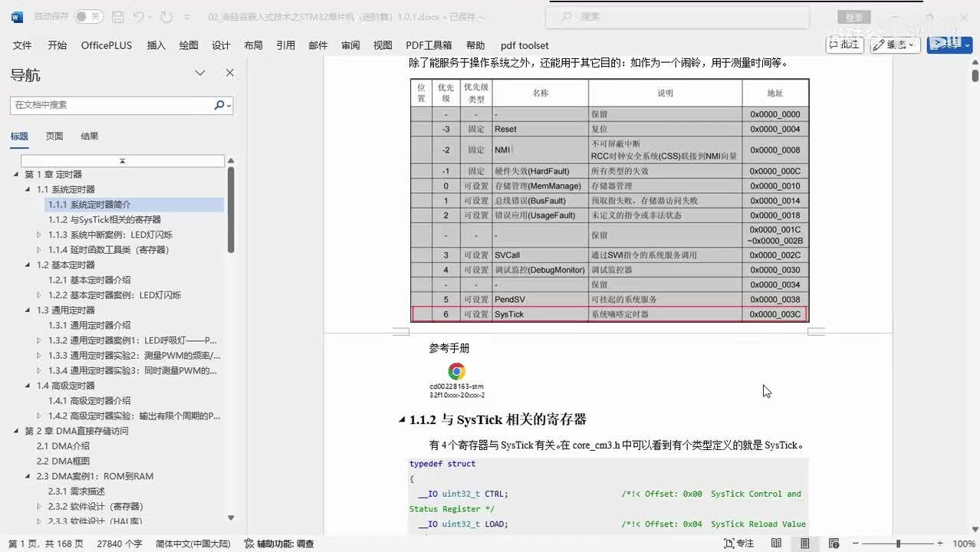Click the 登录 sign-in button

pos(854,17)
